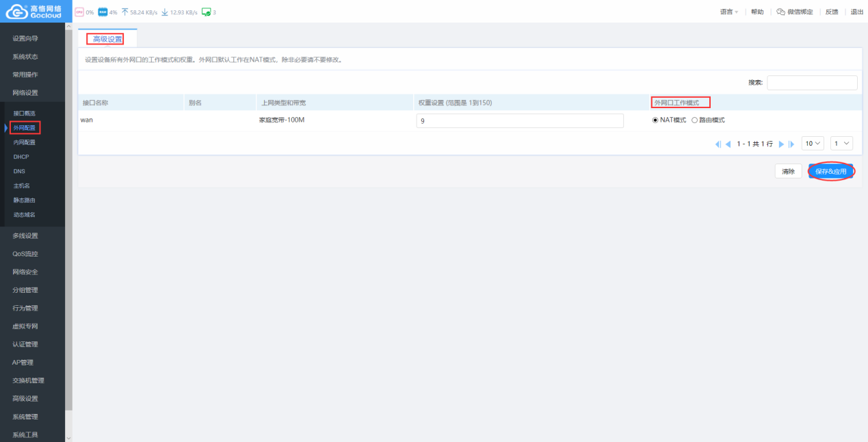Jump to last page of table
The height and width of the screenshot is (442, 868).
coord(791,144)
